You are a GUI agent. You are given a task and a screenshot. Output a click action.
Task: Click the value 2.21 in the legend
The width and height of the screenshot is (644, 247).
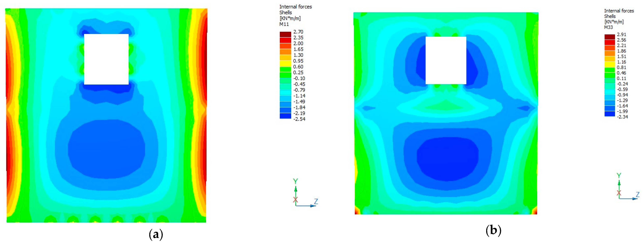tap(621, 45)
